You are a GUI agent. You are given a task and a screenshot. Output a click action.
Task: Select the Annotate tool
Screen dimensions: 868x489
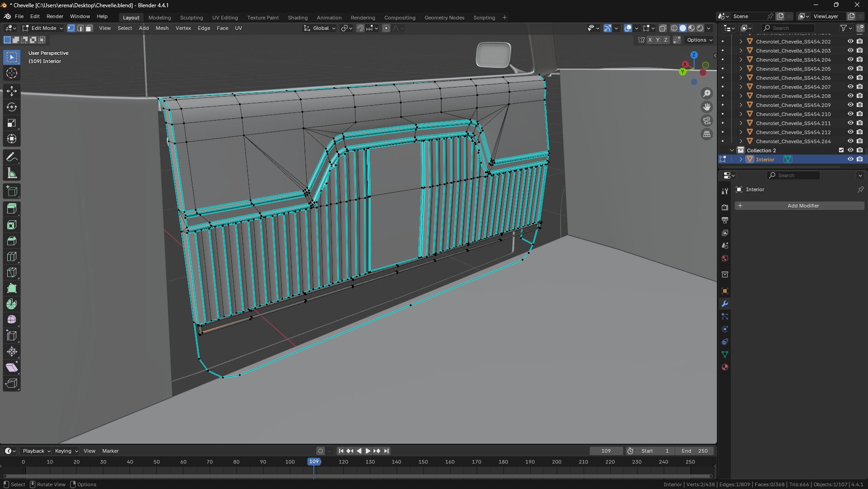pyautogui.click(x=12, y=157)
